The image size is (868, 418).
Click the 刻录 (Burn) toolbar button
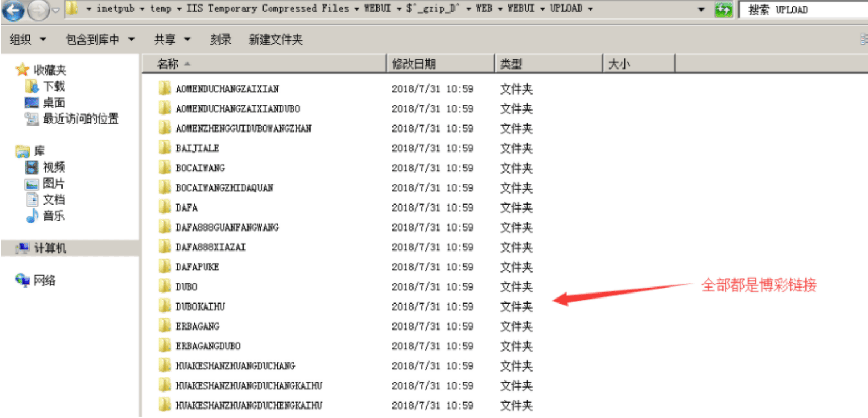click(x=221, y=39)
